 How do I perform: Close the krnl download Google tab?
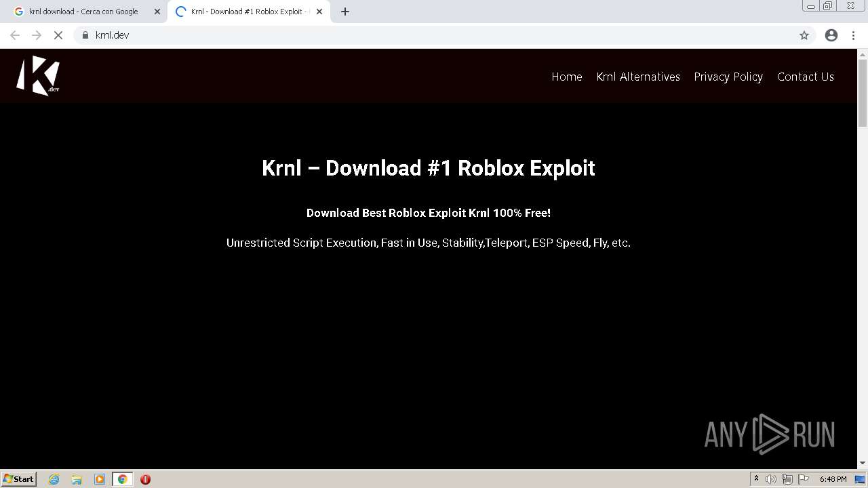coord(157,12)
